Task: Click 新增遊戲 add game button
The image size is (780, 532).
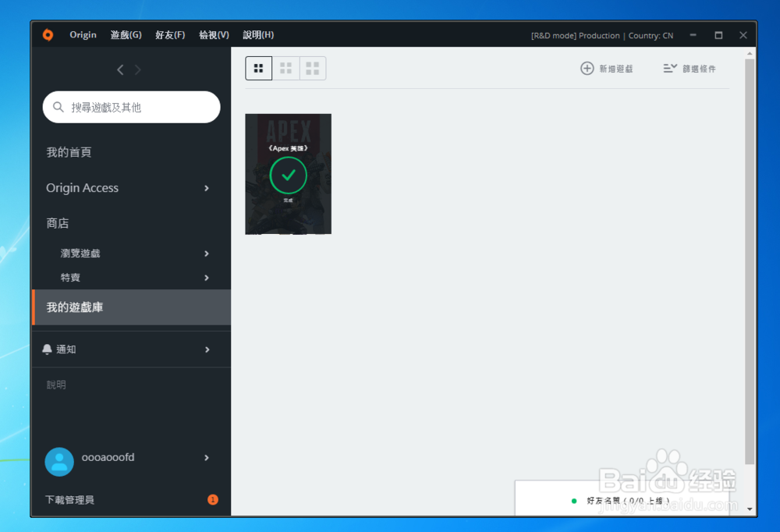Action: 607,69
